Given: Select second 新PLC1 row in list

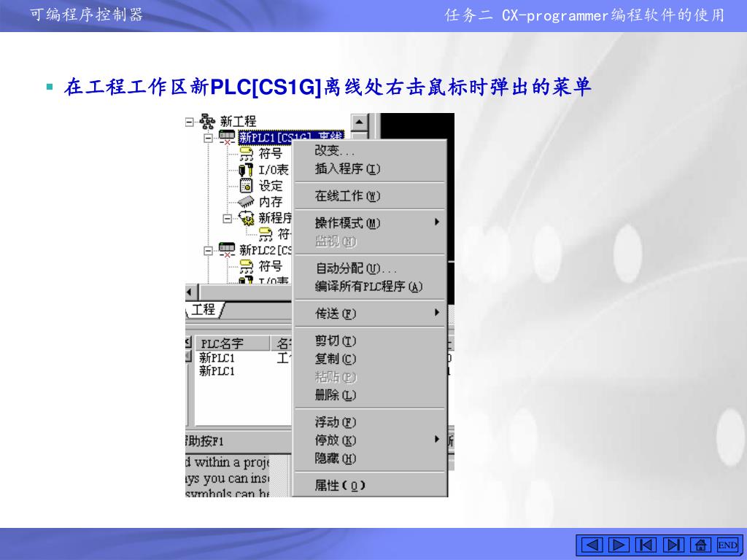Looking at the screenshot, I should pos(217,370).
